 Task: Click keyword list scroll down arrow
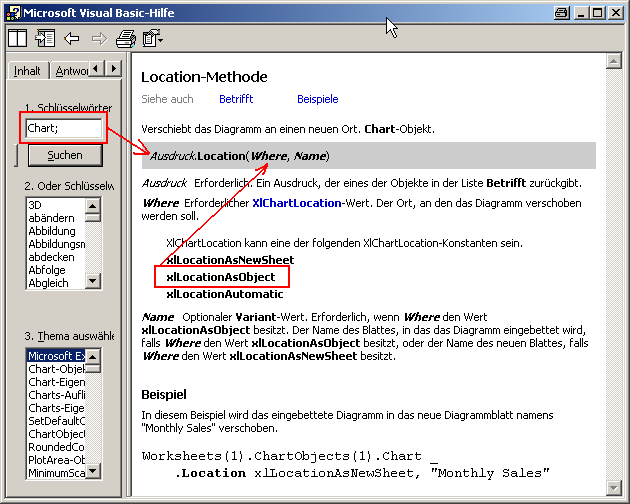coord(93,281)
